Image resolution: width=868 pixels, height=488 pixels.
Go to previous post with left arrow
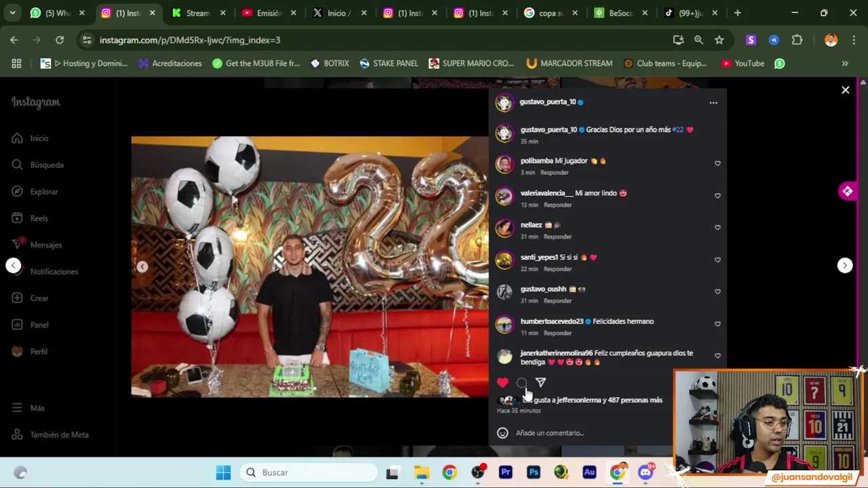[x=14, y=266]
